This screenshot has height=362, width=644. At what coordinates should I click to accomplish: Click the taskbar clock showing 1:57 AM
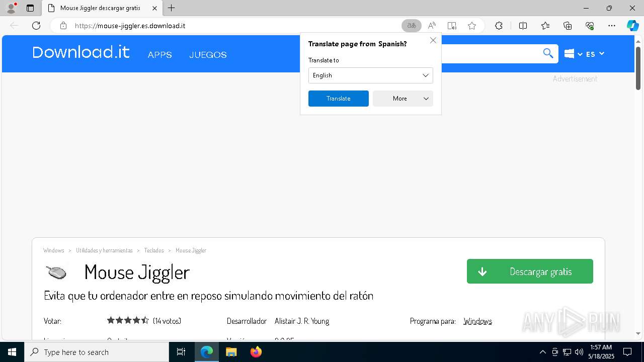pyautogui.click(x=601, y=352)
